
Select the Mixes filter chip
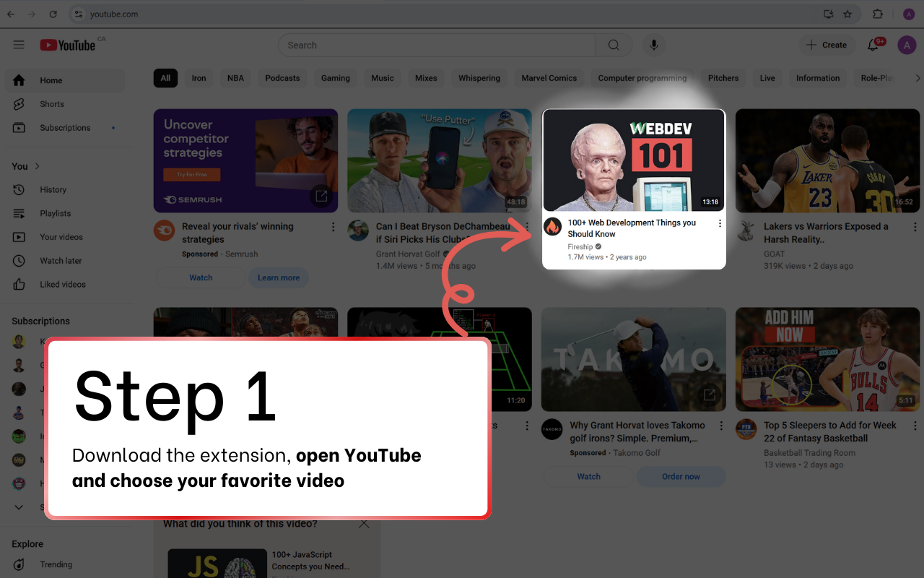(426, 78)
